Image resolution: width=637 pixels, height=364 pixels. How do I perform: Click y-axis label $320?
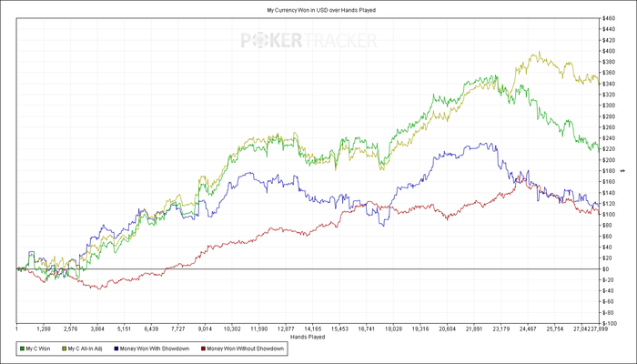[608, 95]
